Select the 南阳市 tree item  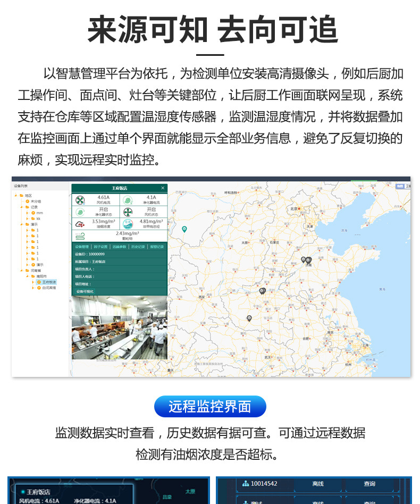(x=41, y=276)
